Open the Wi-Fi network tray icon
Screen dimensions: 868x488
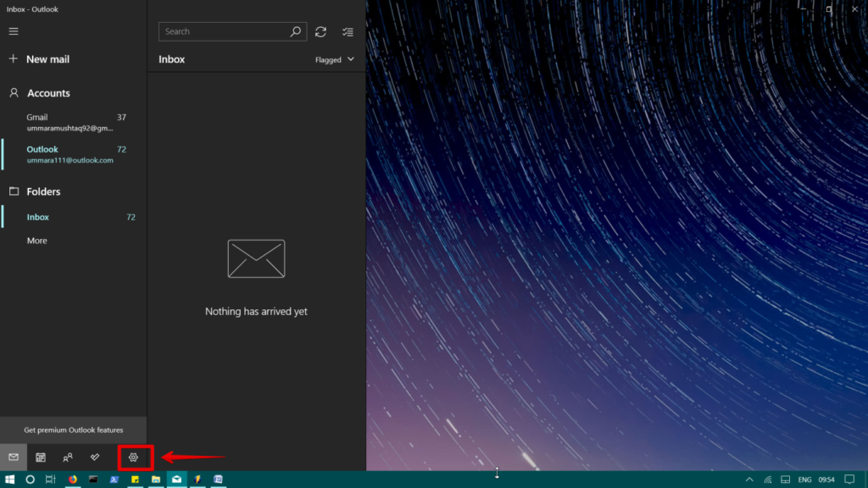pyautogui.click(x=768, y=480)
